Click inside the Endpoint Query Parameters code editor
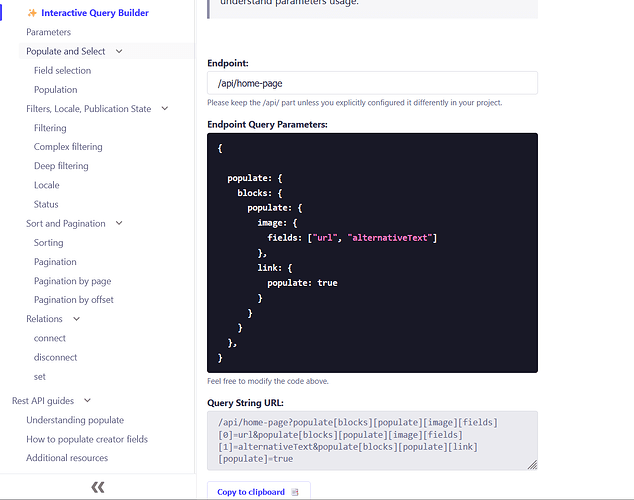Viewport: 634px width, 500px height. [x=372, y=252]
